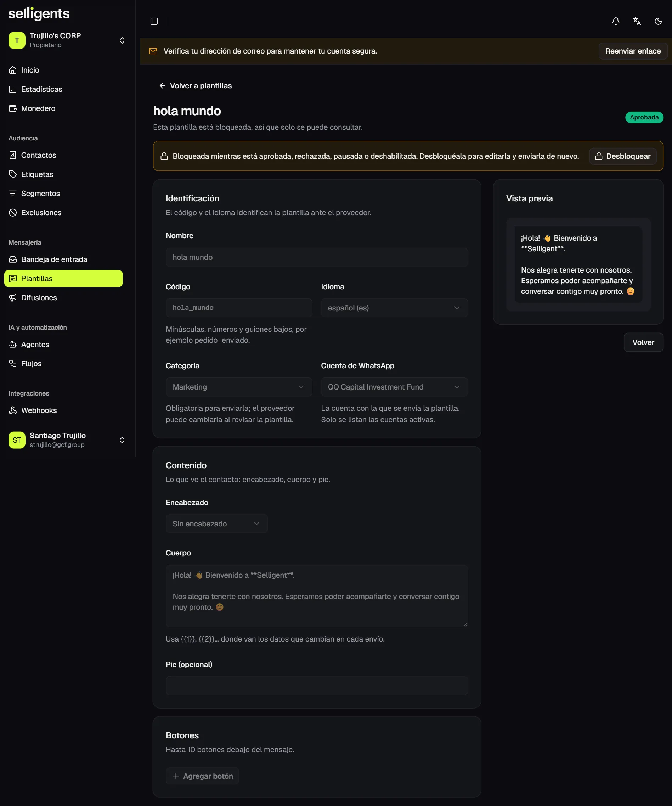672x806 pixels.
Task: Click the preview message bubble
Action: pos(578,265)
